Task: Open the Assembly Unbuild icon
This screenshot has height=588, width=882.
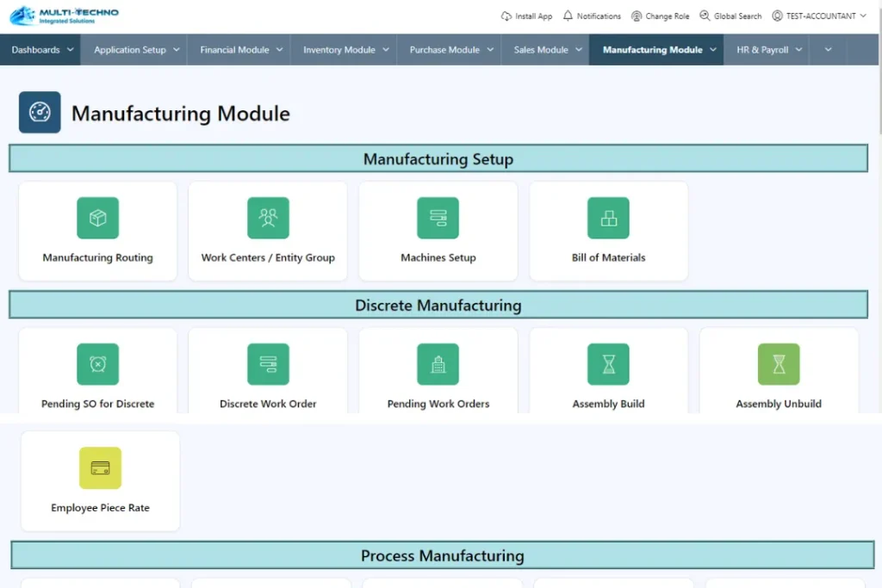Action: [x=779, y=364]
